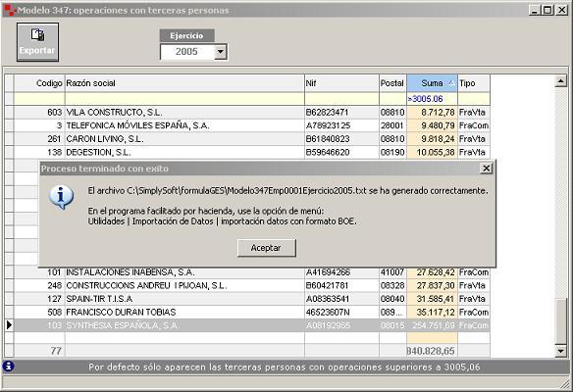The height and width of the screenshot is (392, 573).
Task: Toggle sort on the Suma column header
Action: point(433,83)
